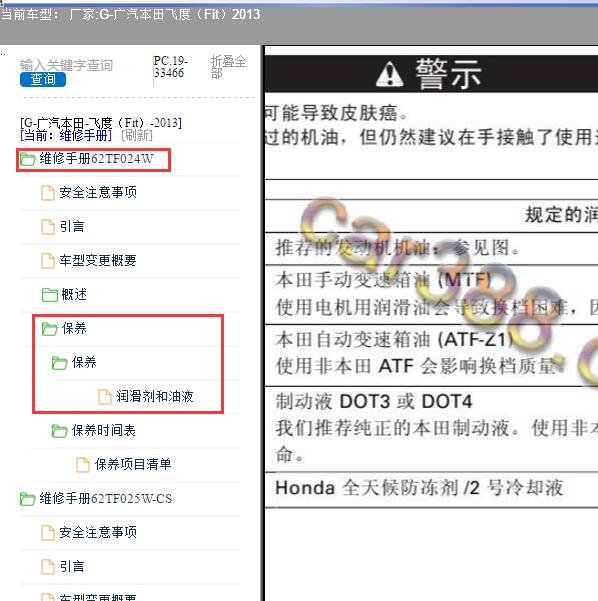Select 维修手册62TF025W-CS tree entry text

[x=105, y=499]
